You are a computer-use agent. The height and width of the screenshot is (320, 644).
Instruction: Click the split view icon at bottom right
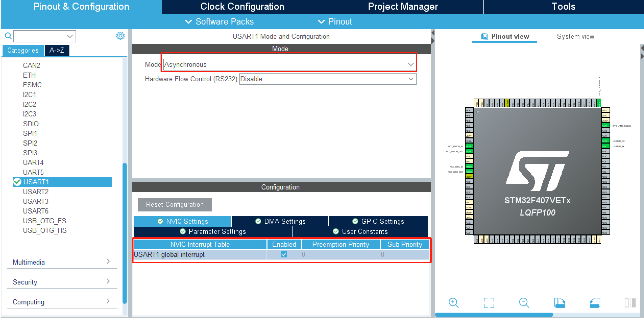(630, 303)
